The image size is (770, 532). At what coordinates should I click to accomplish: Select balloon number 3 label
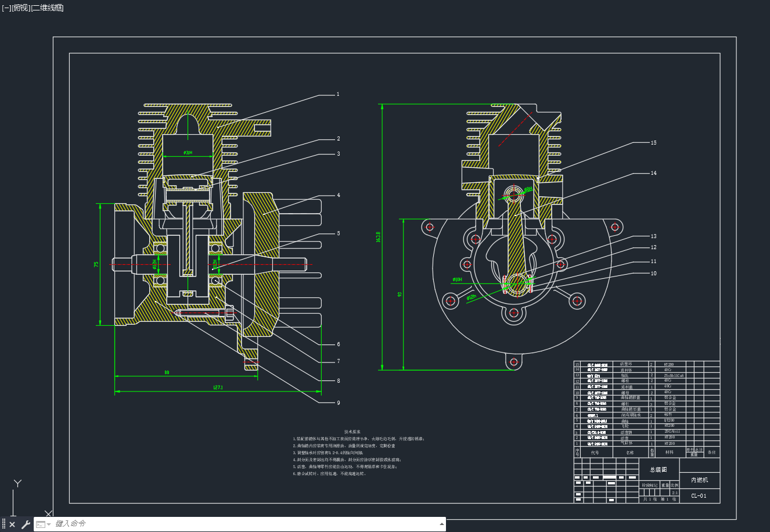pyautogui.click(x=339, y=154)
